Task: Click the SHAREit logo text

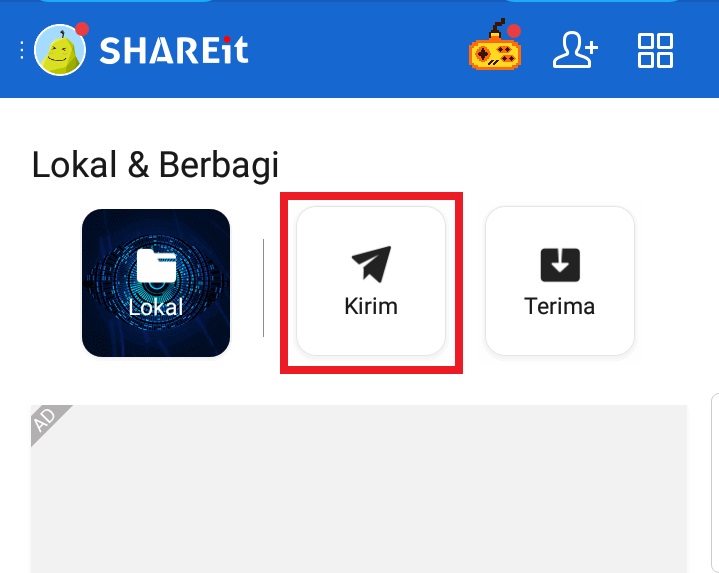Action: click(x=174, y=50)
